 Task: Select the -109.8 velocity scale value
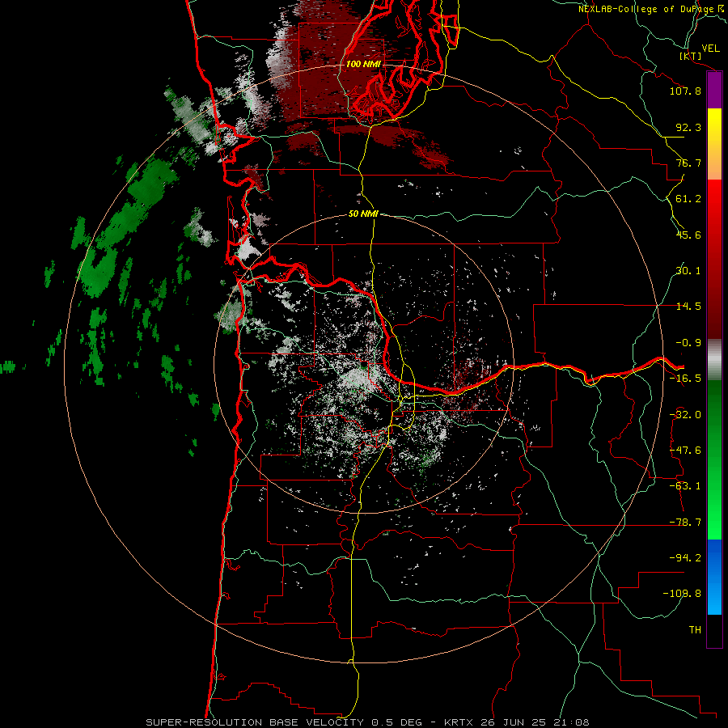(x=682, y=594)
